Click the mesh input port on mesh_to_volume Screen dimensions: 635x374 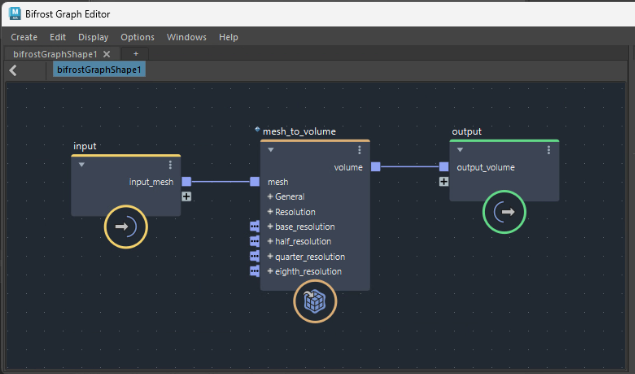pos(254,182)
